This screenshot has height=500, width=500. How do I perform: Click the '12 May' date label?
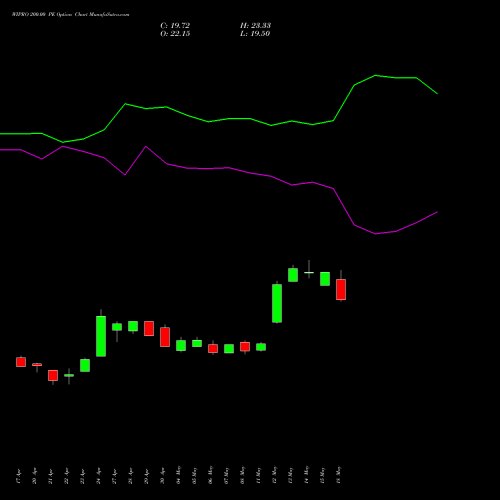point(275,475)
